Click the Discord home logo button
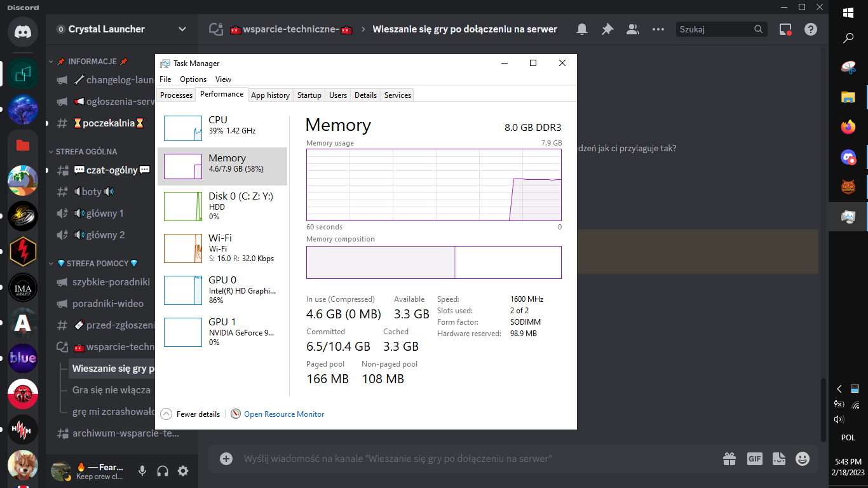868x488 pixels. pos(23,31)
